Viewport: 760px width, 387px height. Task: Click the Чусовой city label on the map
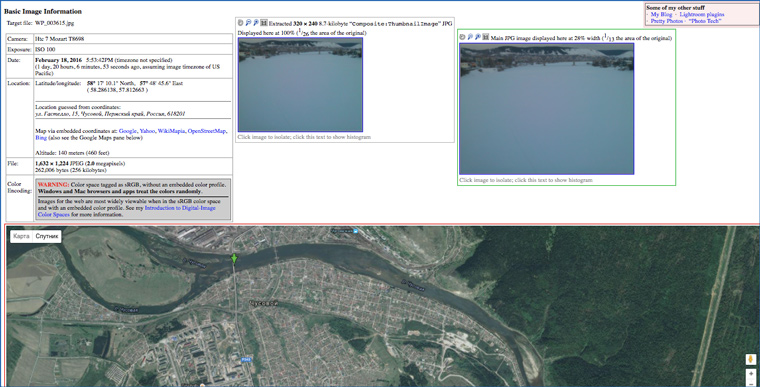263,303
